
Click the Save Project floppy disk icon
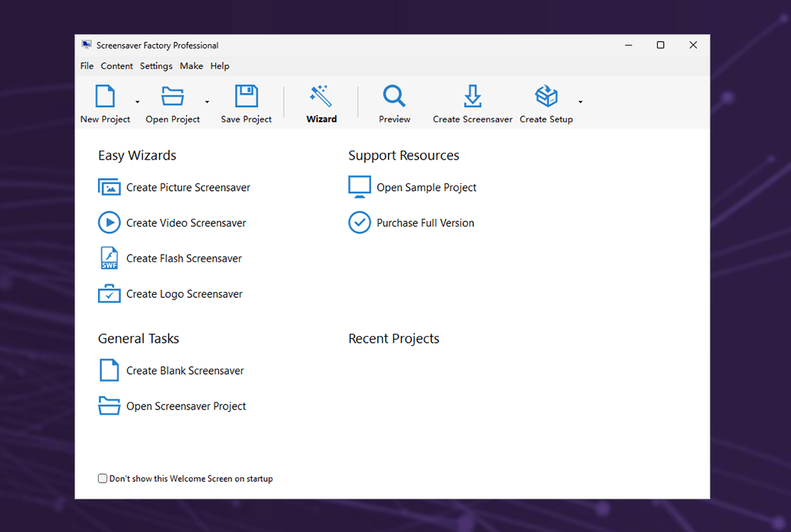[x=246, y=96]
